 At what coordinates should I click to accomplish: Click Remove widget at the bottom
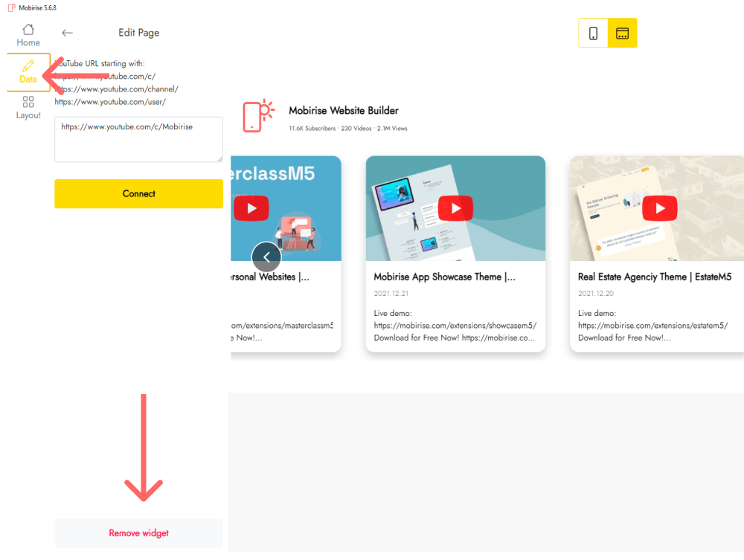[x=138, y=532]
